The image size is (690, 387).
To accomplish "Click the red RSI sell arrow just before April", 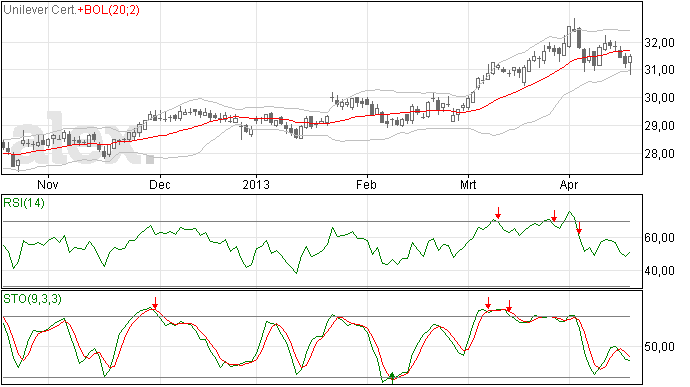I will click(554, 216).
